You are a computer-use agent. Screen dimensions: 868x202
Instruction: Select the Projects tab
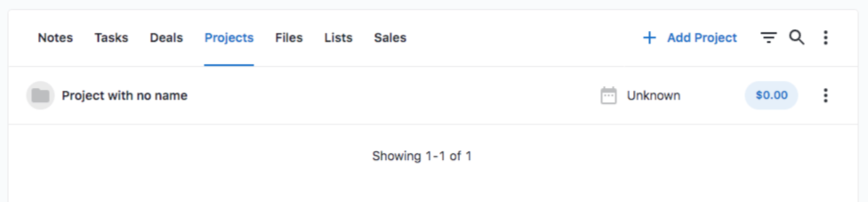(229, 38)
